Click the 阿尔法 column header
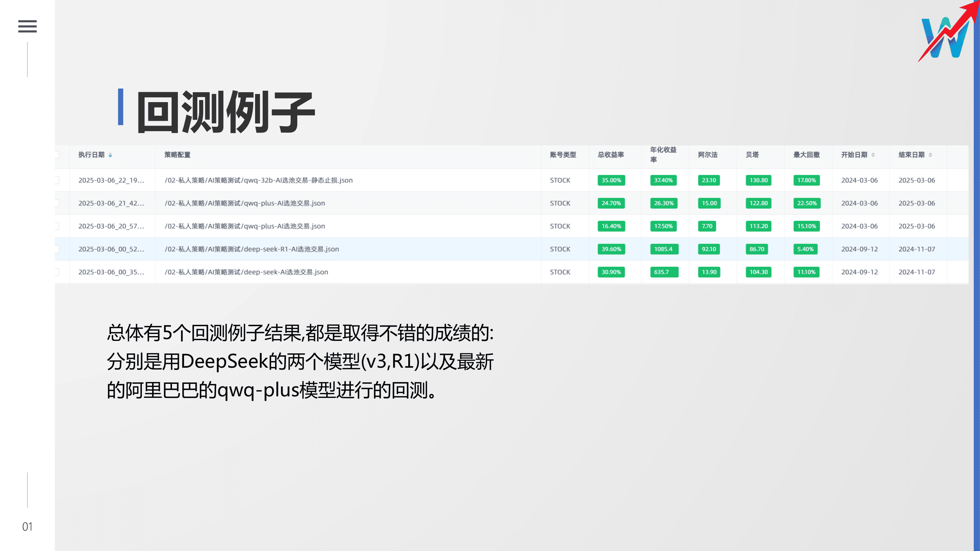The image size is (980, 551). click(708, 155)
